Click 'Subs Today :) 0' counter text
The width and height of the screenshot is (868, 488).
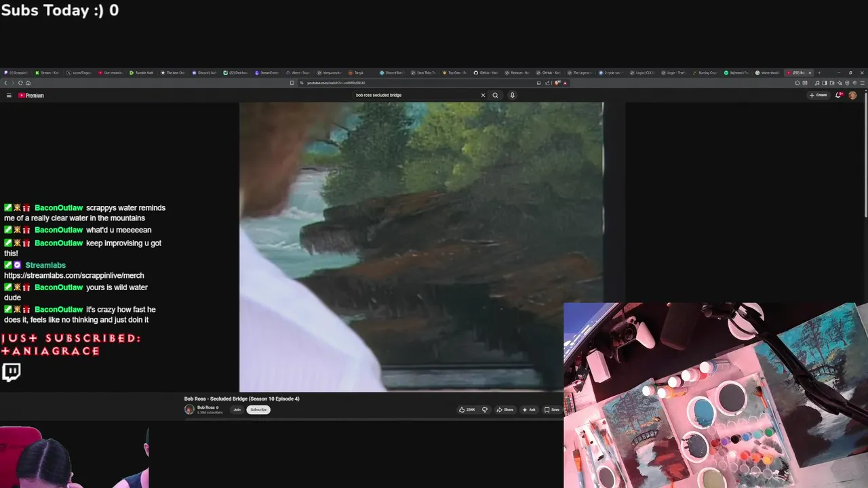coord(60,10)
